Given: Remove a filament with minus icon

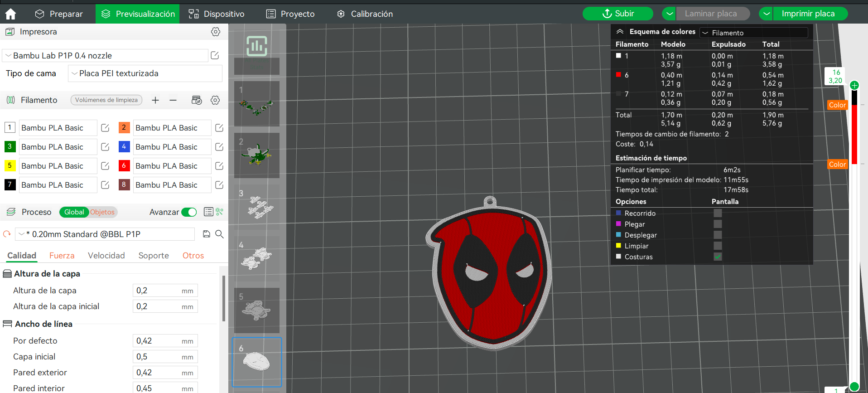Looking at the screenshot, I should click(173, 100).
